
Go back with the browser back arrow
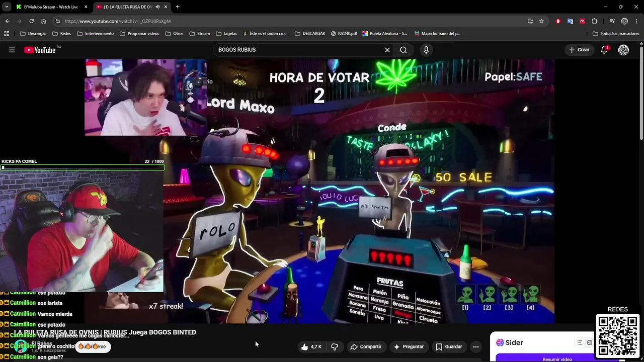pos(7,21)
